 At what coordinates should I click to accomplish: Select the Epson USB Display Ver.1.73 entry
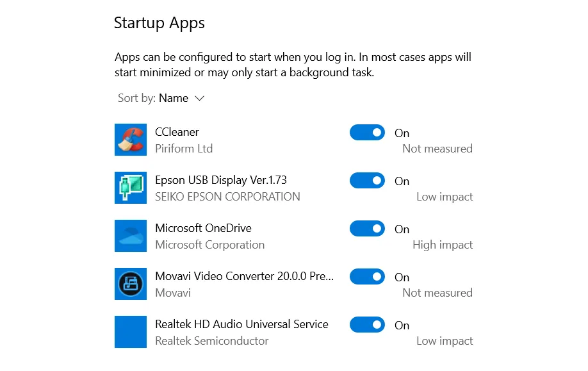pyautogui.click(x=221, y=180)
